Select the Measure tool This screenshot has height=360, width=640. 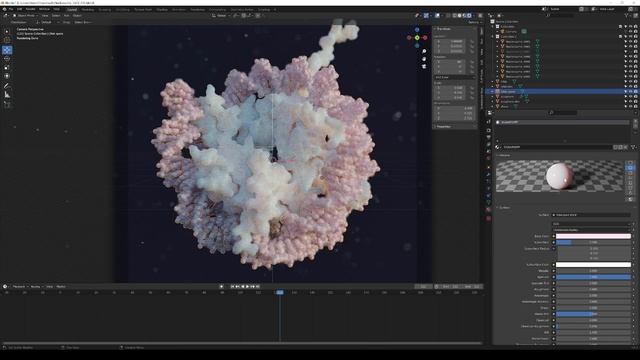click(x=7, y=95)
